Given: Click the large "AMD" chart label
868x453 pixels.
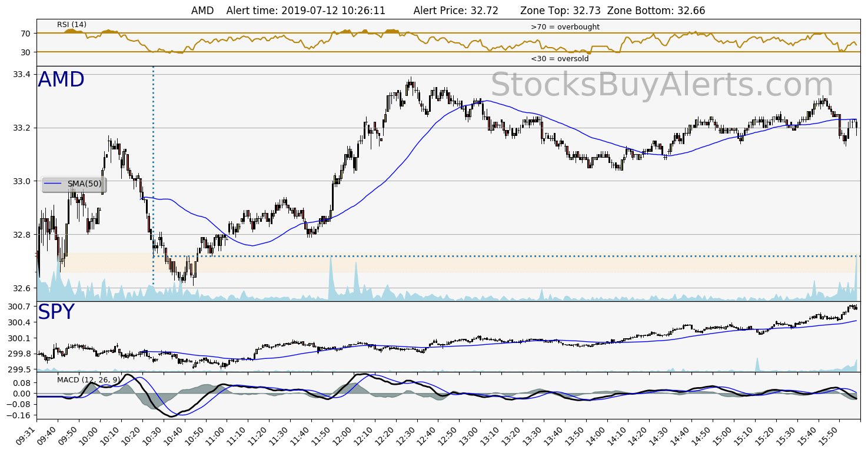Looking at the screenshot, I should point(61,79).
